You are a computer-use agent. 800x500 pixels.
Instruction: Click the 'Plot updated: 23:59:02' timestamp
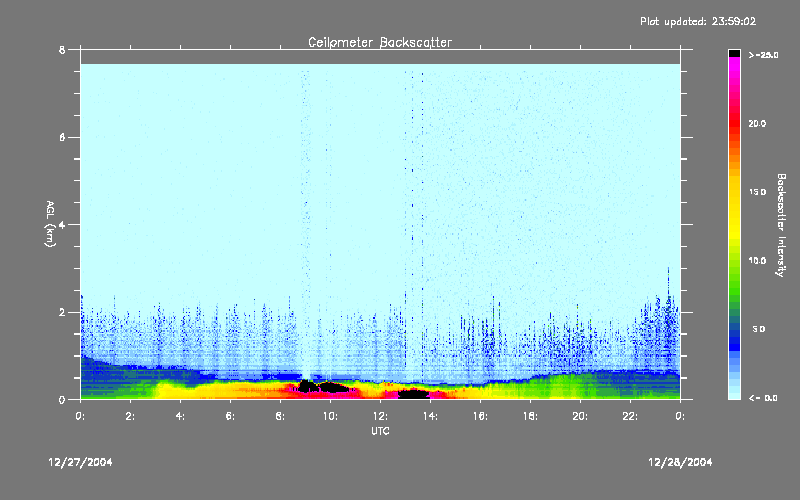[698, 21]
